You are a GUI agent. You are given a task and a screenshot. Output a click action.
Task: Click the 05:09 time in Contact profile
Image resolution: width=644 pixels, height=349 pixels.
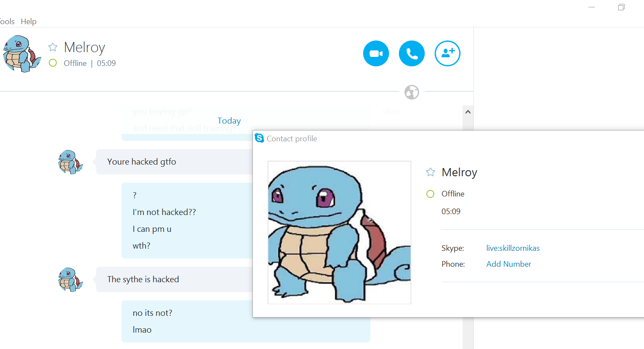pos(451,212)
